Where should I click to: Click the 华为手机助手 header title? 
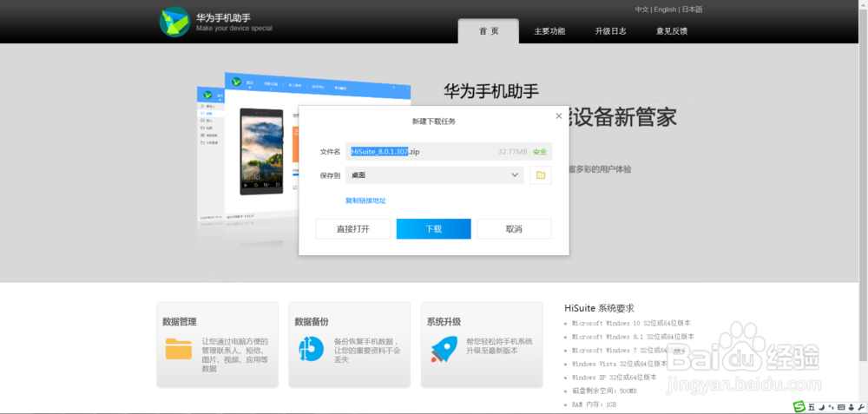pyautogui.click(x=223, y=17)
